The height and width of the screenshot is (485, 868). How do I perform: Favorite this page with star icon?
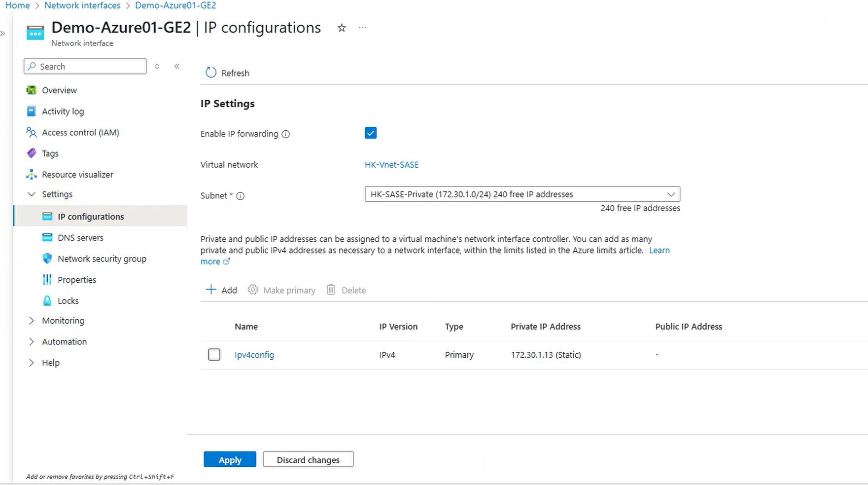tap(342, 28)
